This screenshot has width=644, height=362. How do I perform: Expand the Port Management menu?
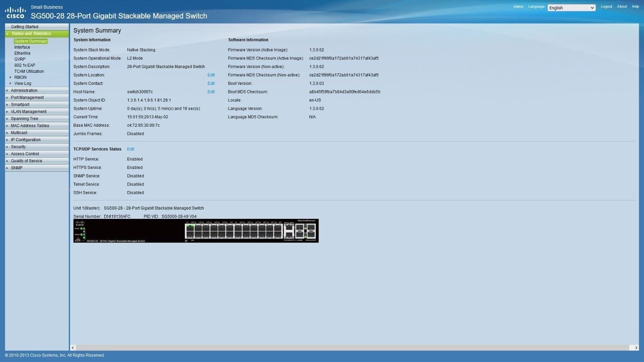coord(27,97)
